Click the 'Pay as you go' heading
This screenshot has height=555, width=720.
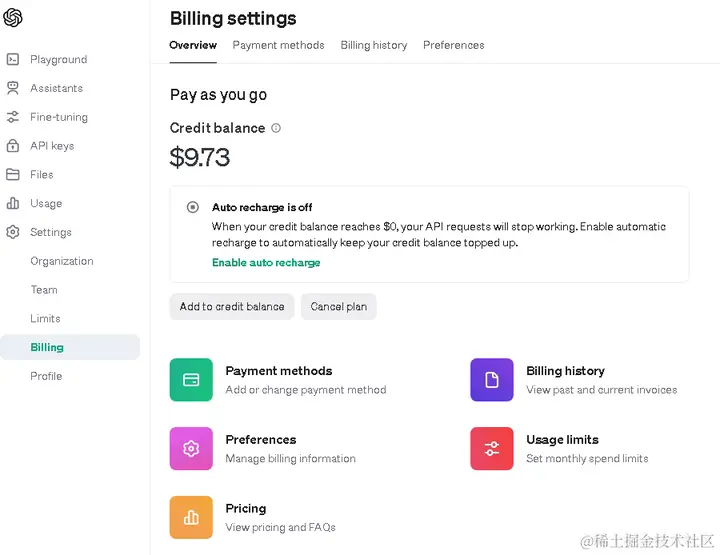[x=219, y=95]
